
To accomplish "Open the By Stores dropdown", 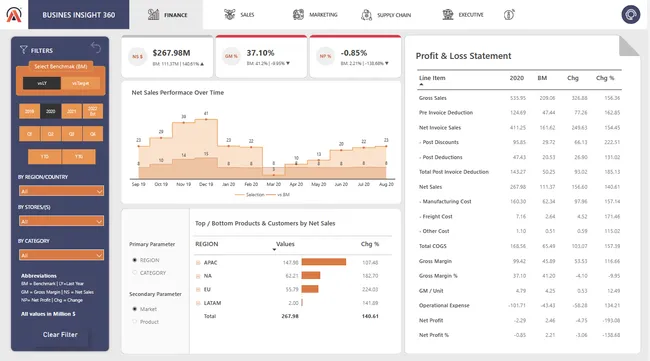I will tap(61, 221).
